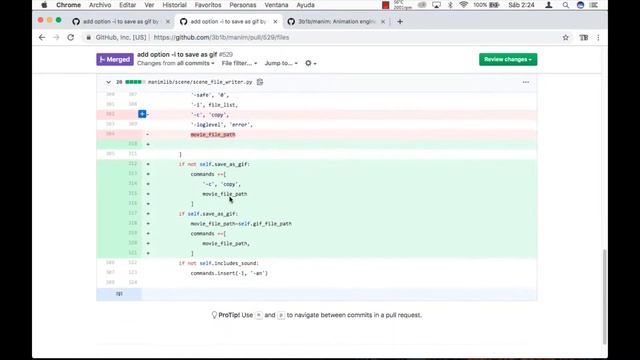
Task: Go forward in browser history
Action: pos(56,37)
